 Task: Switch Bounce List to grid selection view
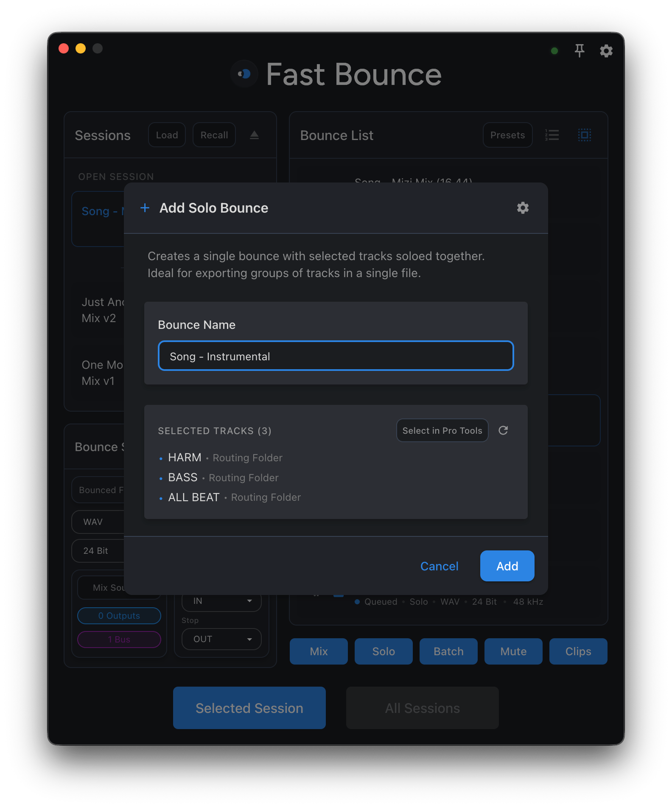coord(584,135)
